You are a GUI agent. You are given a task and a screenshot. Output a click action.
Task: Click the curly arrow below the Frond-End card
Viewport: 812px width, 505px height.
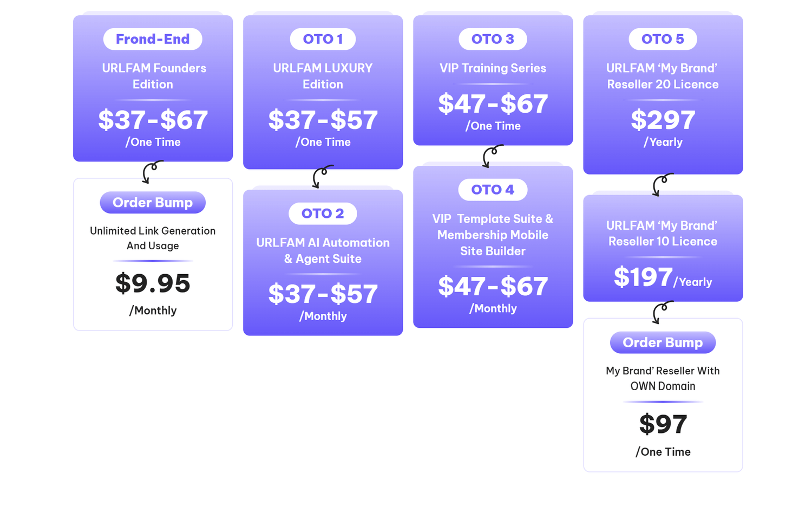tap(152, 171)
